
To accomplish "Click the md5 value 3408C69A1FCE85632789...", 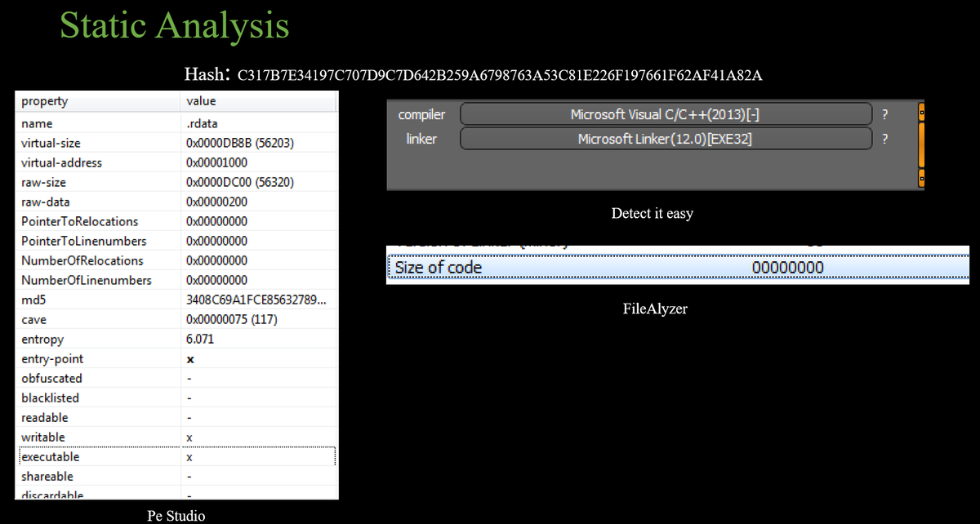I will [257, 300].
